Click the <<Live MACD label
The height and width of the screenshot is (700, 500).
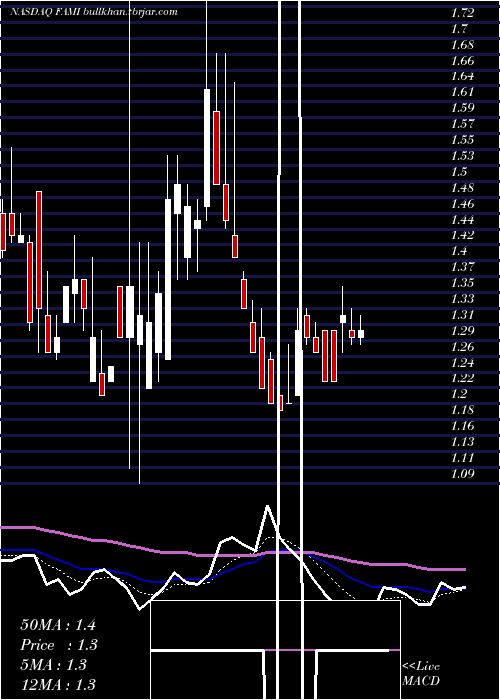pyautogui.click(x=421, y=674)
